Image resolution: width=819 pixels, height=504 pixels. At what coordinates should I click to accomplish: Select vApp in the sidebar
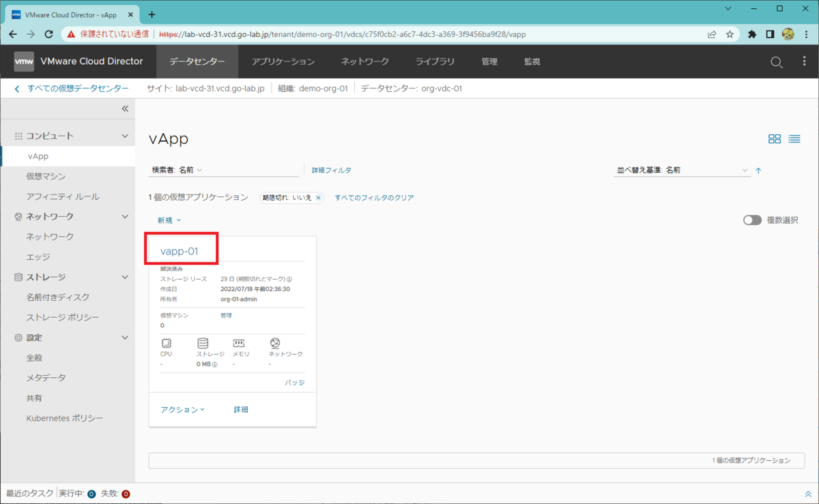coord(68,156)
